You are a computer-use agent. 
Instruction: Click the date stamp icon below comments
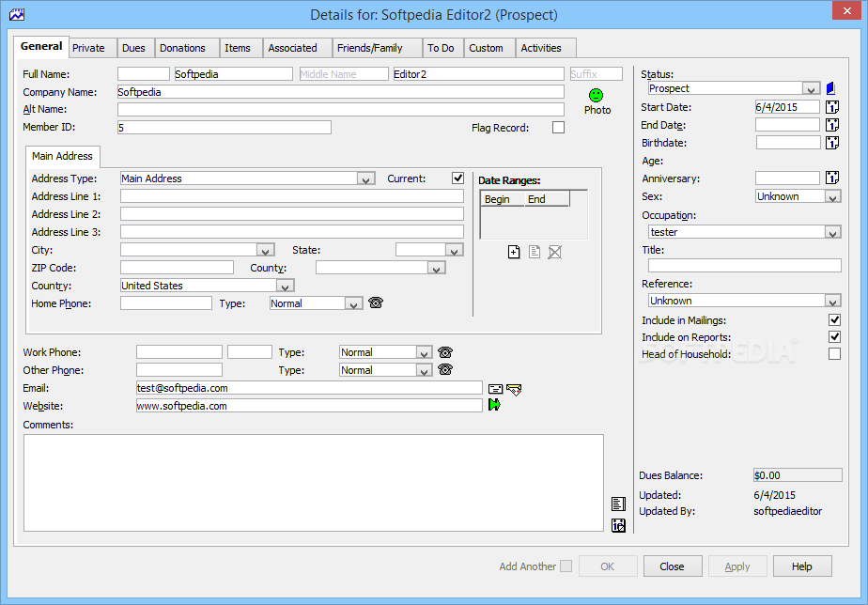618,525
